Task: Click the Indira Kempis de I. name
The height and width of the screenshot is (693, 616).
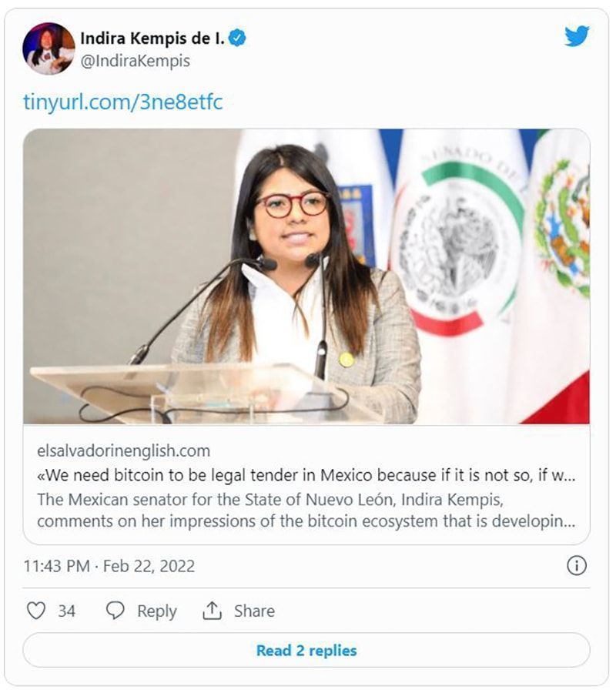Action: click(x=152, y=38)
